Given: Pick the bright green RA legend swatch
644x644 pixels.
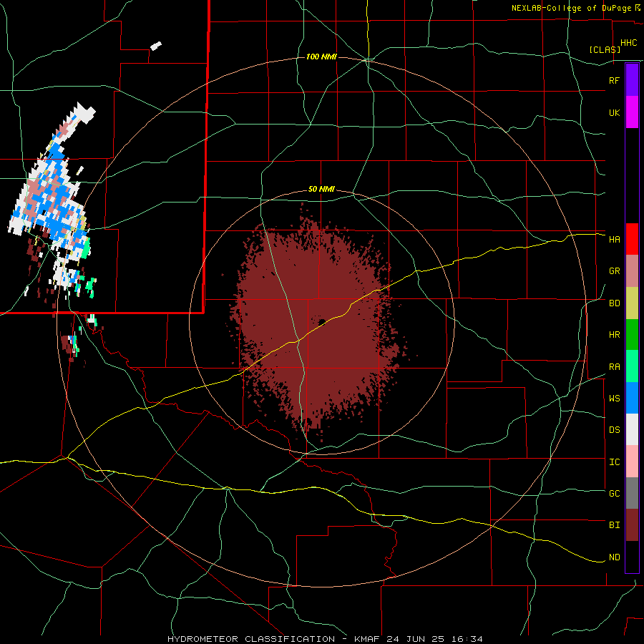Looking at the screenshot, I should (x=632, y=366).
